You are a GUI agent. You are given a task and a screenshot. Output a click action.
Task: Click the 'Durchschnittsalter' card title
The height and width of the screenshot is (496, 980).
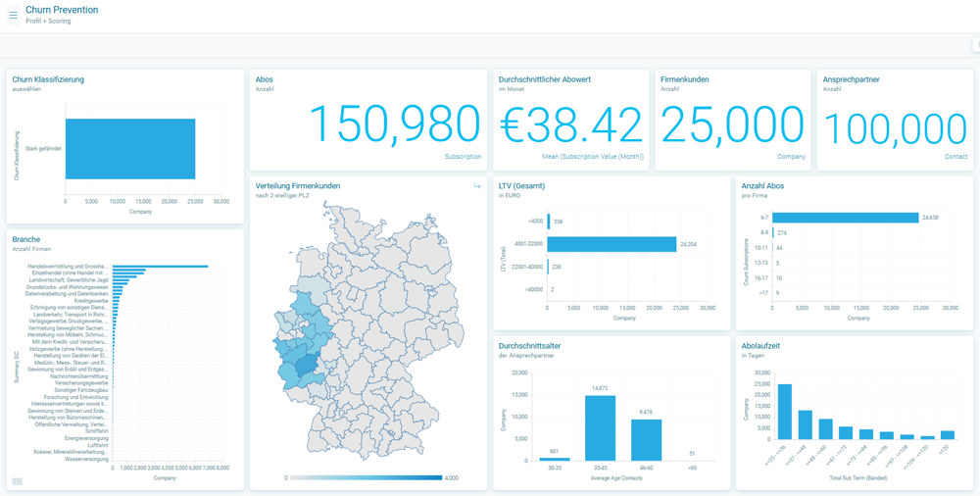[529, 345]
